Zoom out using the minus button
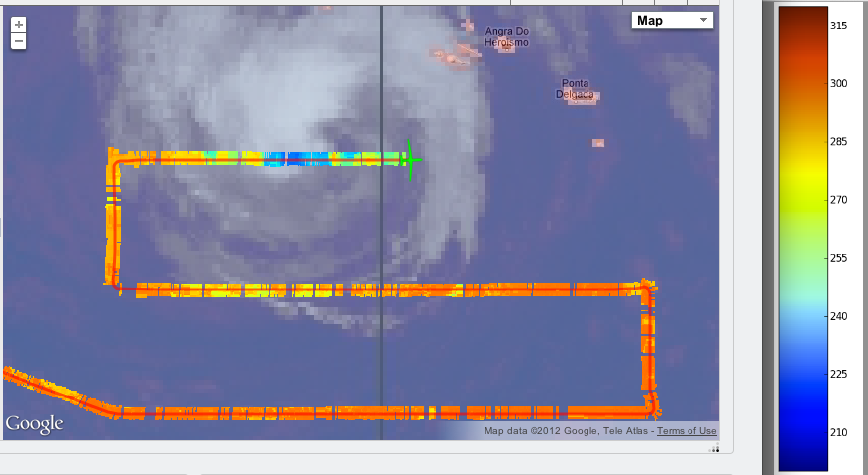Image resolution: width=868 pixels, height=475 pixels. (x=19, y=41)
